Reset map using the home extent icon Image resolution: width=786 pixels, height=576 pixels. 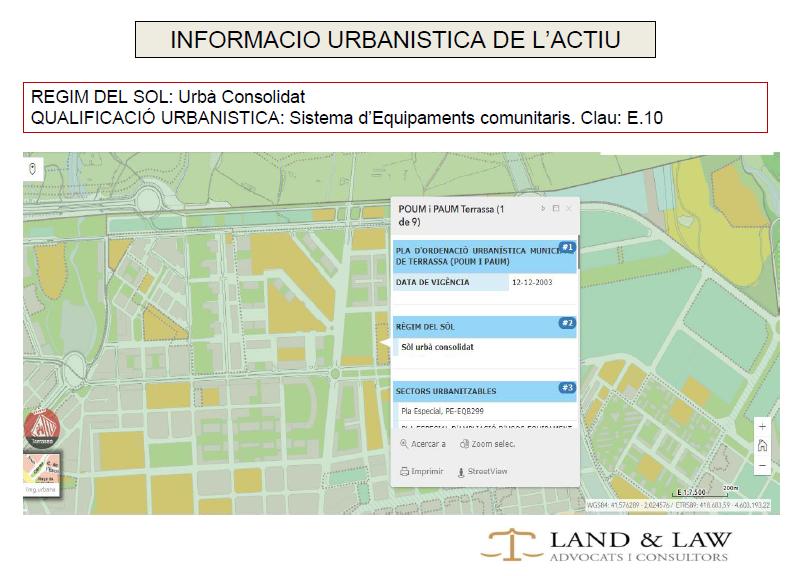coord(762,445)
